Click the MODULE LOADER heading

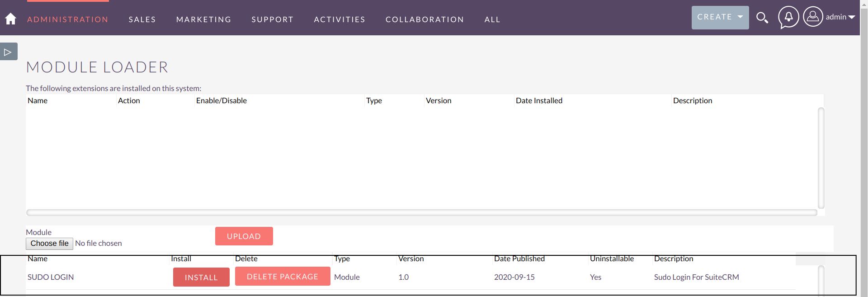[x=97, y=67]
